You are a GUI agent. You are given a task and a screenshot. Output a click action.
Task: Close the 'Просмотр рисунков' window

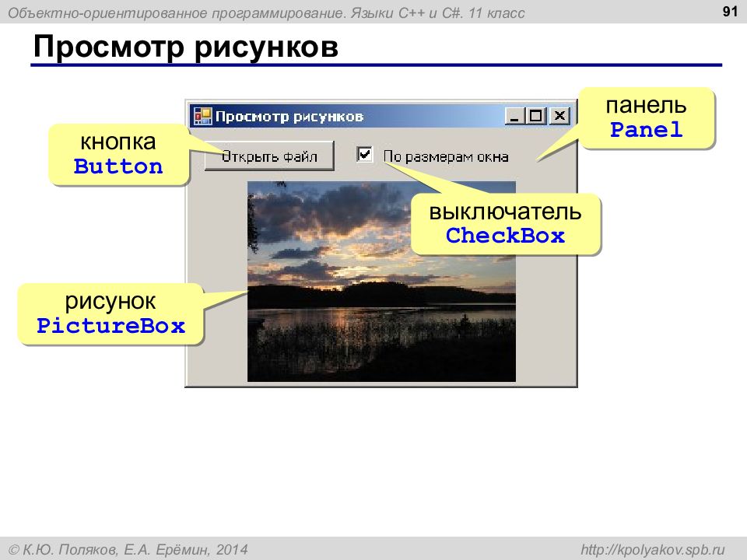click(x=559, y=116)
